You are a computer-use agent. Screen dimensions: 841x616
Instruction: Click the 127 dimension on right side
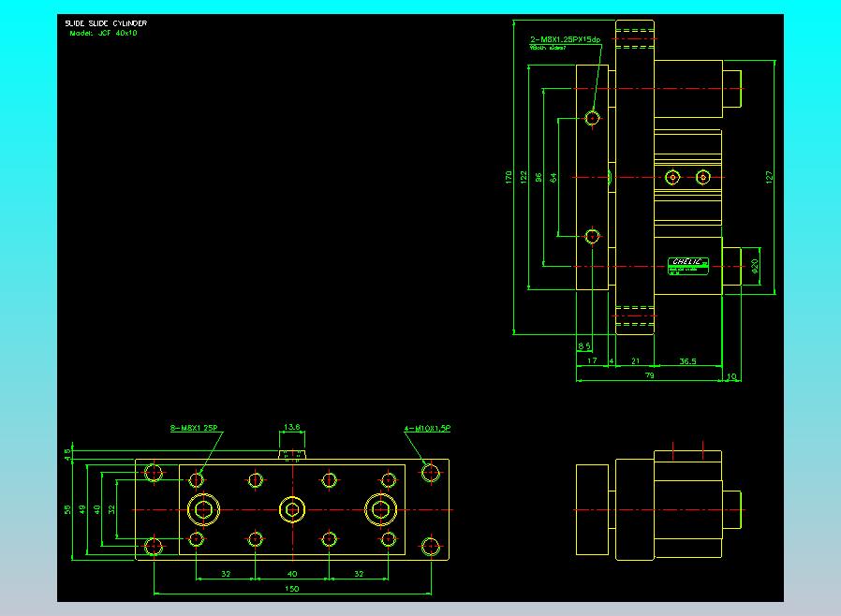pos(770,176)
